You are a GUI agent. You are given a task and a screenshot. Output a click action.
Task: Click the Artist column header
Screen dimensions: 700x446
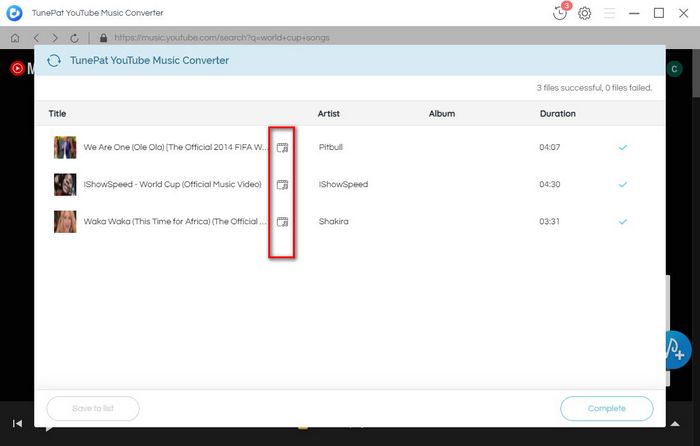pos(329,114)
